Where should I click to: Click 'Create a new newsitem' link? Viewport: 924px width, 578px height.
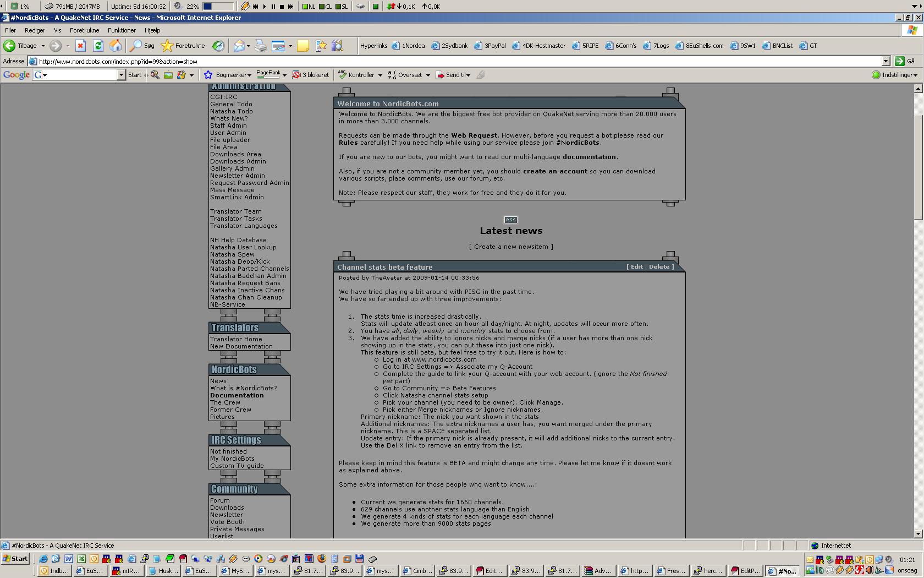[x=511, y=247]
